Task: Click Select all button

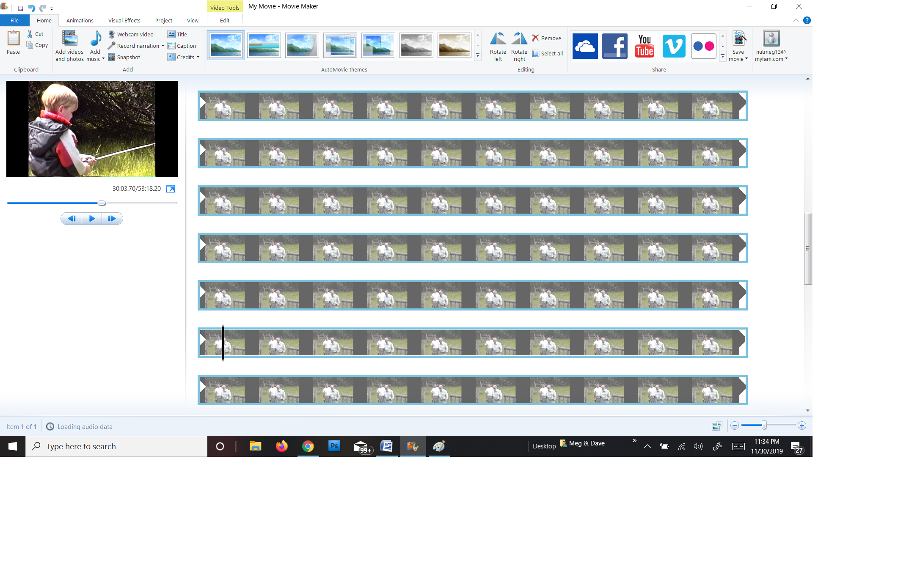Action: click(548, 53)
